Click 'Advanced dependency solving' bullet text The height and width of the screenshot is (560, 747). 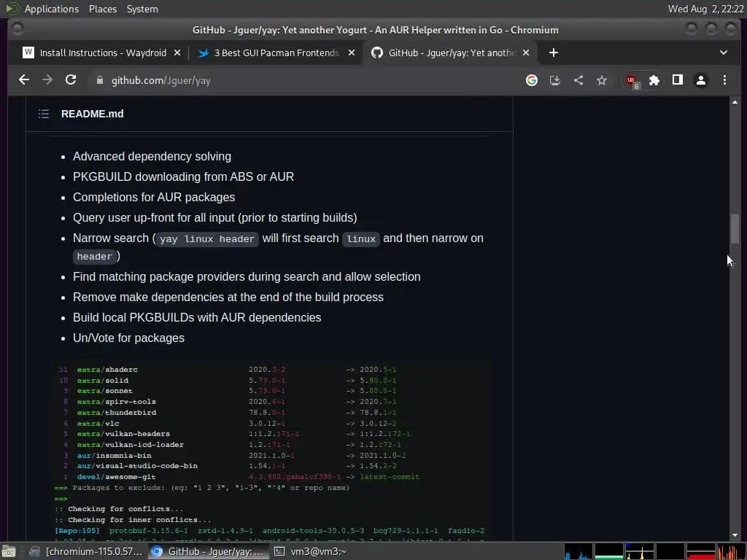point(152,157)
